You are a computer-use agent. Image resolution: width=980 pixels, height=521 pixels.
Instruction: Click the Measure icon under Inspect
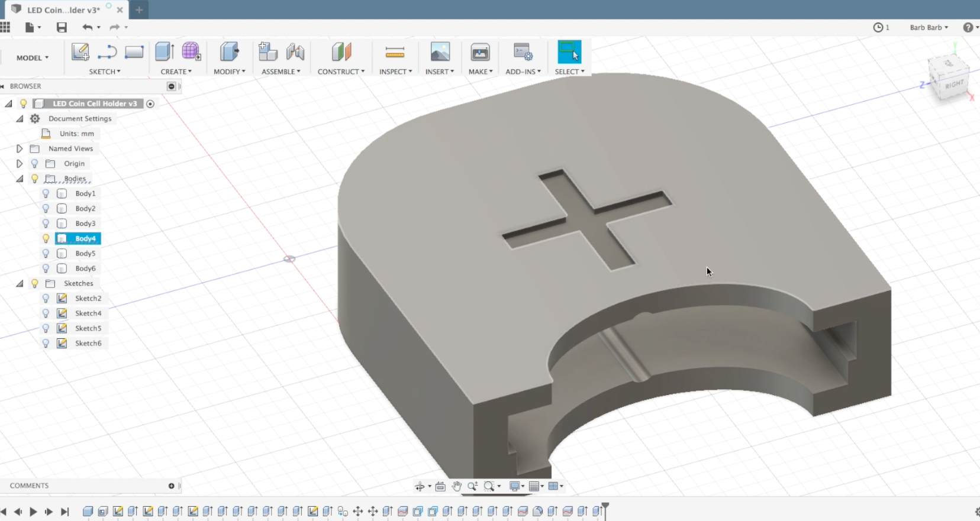point(395,53)
